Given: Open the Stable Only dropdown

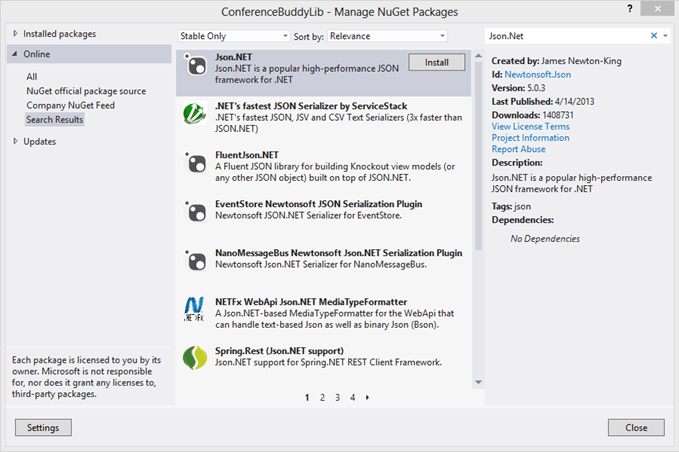Looking at the screenshot, I should pyautogui.click(x=233, y=36).
